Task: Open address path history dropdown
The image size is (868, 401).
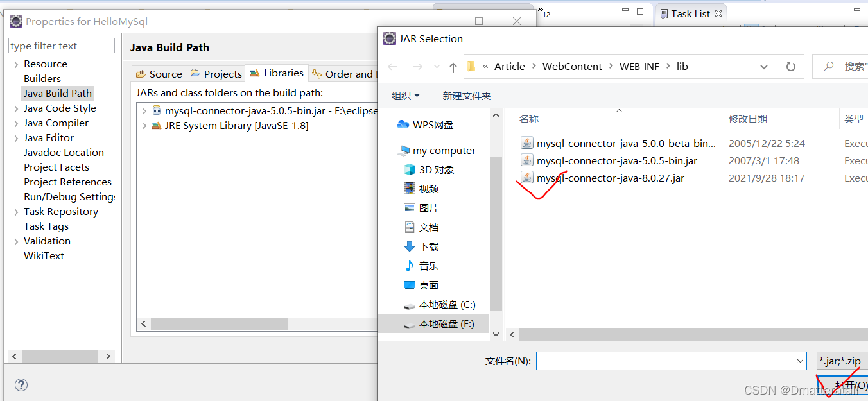Action: pyautogui.click(x=764, y=67)
